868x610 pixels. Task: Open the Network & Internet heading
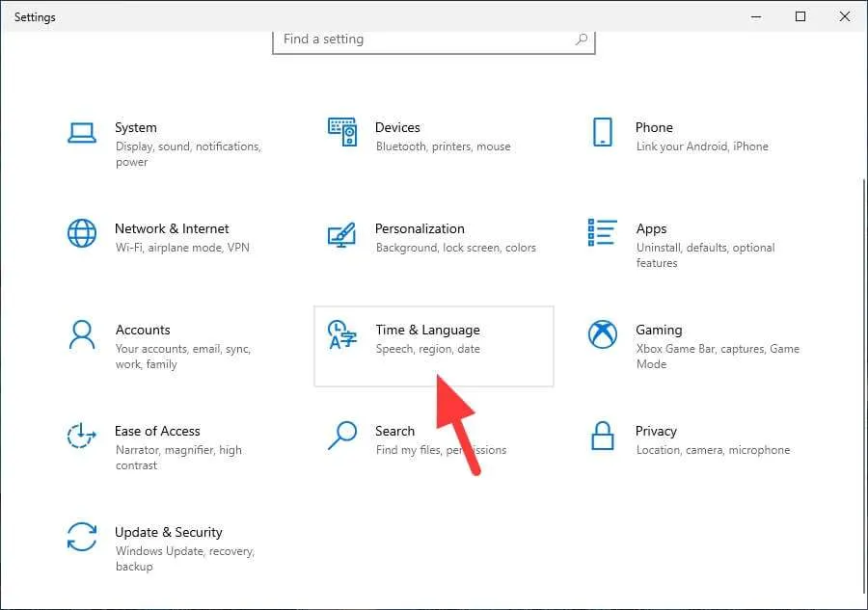click(172, 228)
